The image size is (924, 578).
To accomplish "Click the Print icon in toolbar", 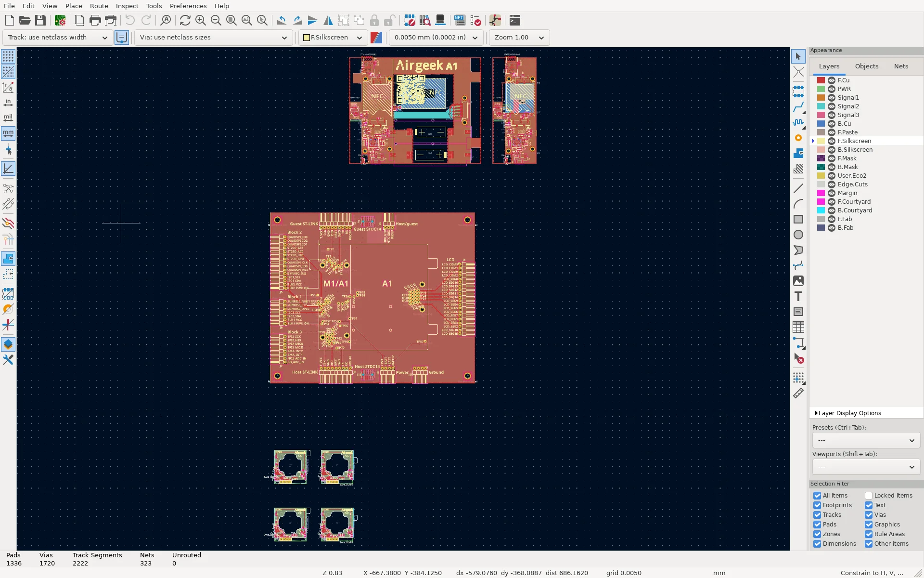I will [95, 20].
